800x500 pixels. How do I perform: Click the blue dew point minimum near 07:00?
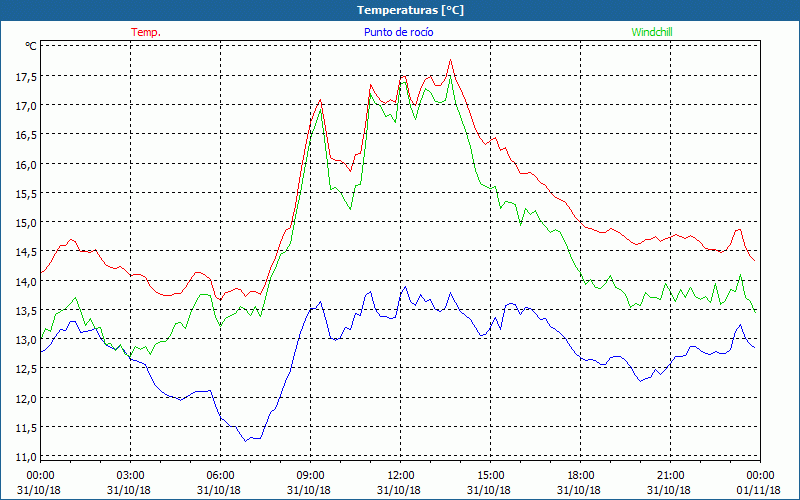click(x=245, y=441)
